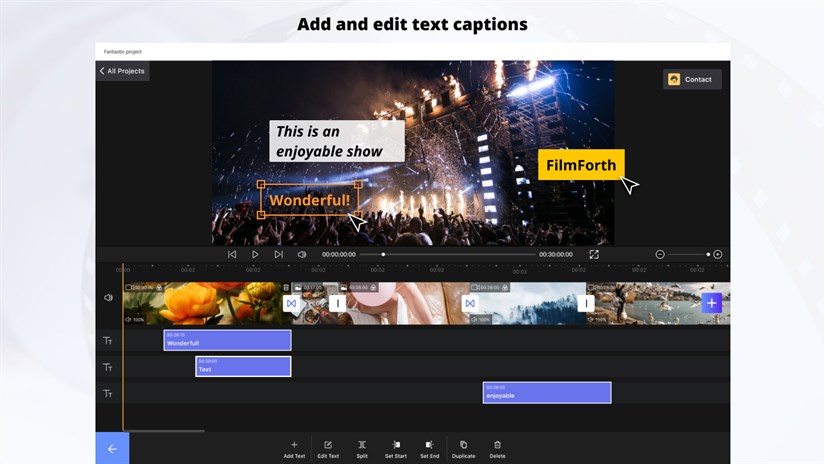The image size is (825, 464).
Task: Skip to previous frame
Action: (232, 255)
